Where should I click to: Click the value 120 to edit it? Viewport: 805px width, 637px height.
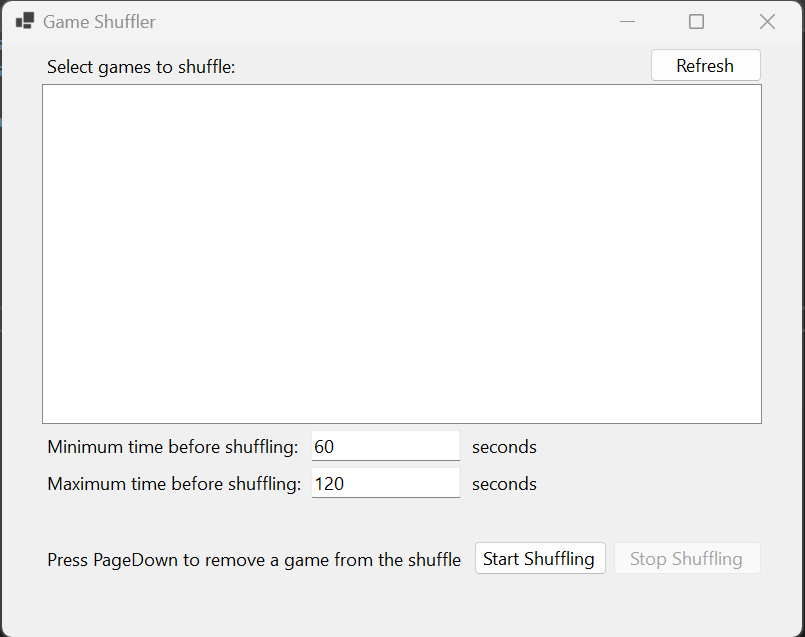pyautogui.click(x=334, y=483)
